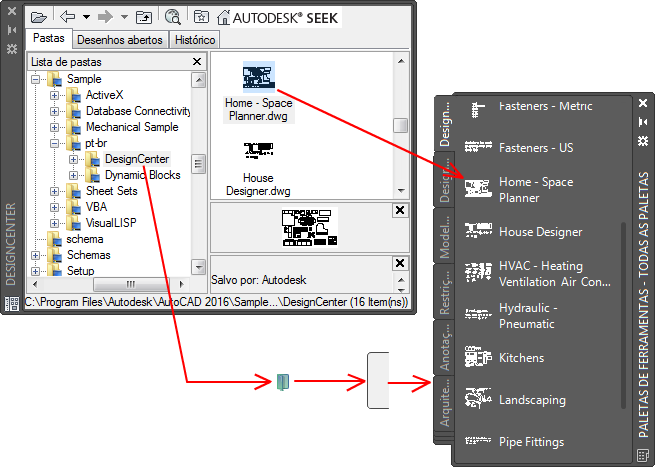Select House Designer palette icon
This screenshot has height=469, width=657.
point(478,231)
